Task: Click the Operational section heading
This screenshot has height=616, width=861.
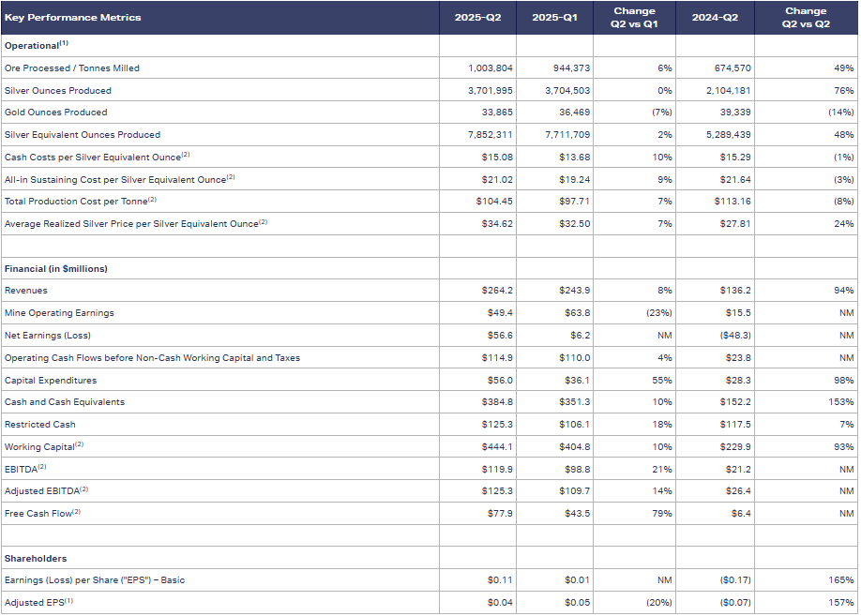Action: (x=36, y=45)
